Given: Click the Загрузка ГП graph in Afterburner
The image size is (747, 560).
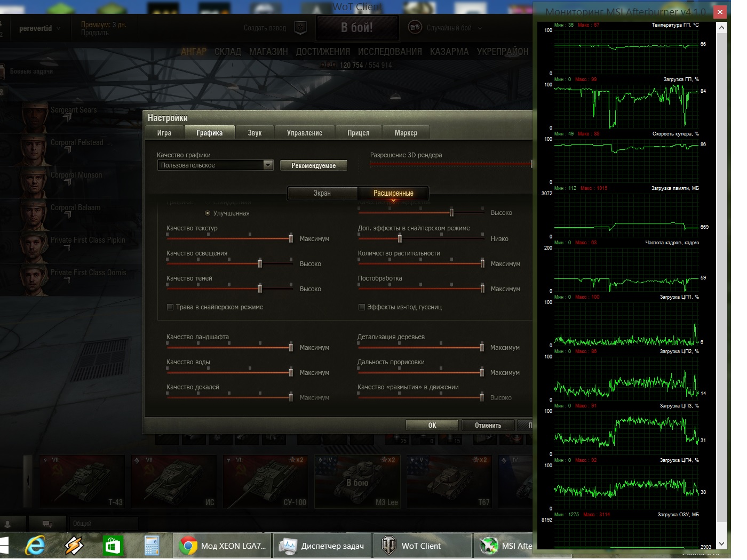Looking at the screenshot, I should click(x=626, y=106).
